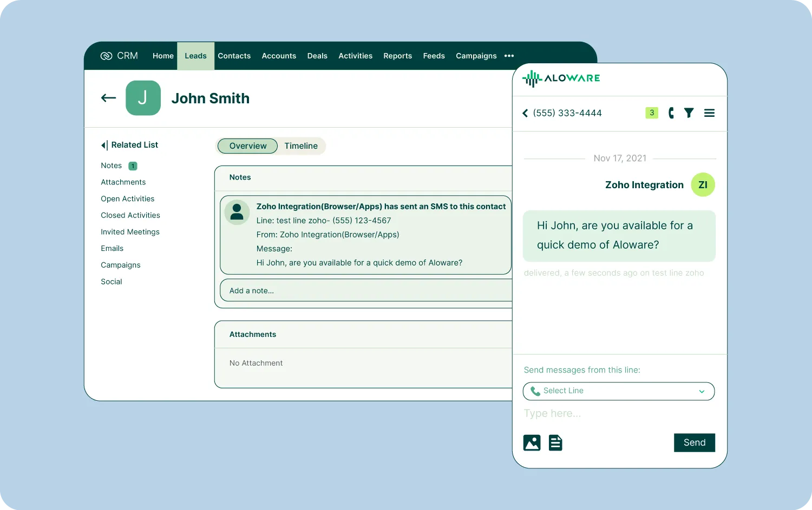Image resolution: width=812 pixels, height=510 pixels.
Task: Click the Aloware logo
Action: click(561, 78)
